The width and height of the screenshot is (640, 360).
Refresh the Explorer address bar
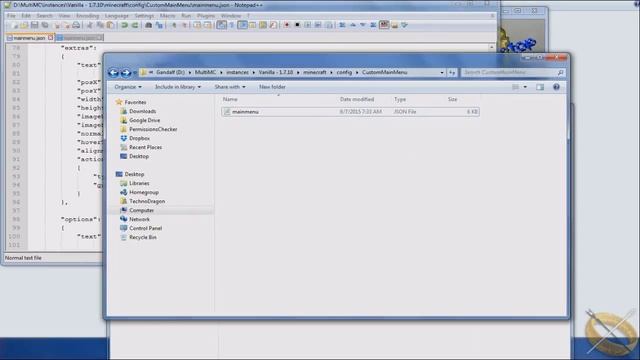452,72
